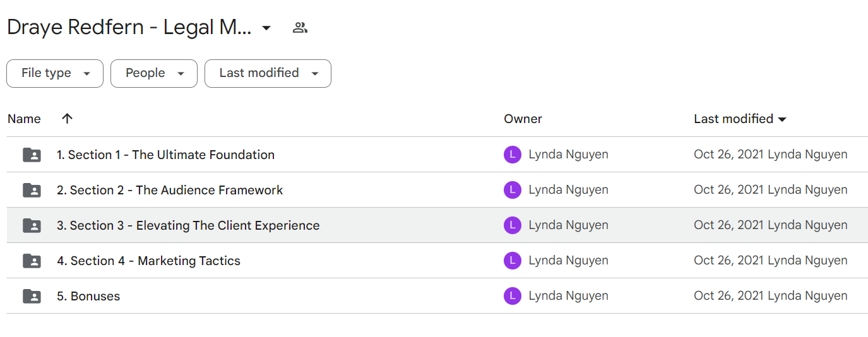Click Lynda Nguyen's avatar in the Section 1 row

click(513, 155)
